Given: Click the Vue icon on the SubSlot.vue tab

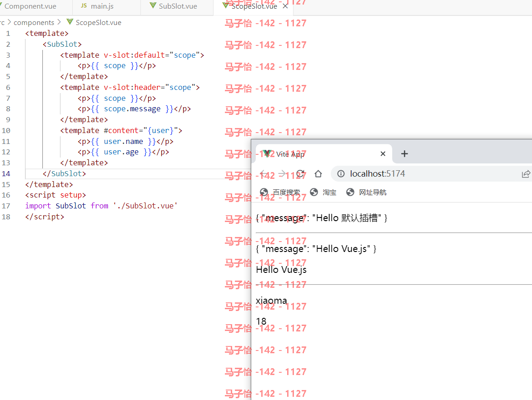Looking at the screenshot, I should [153, 6].
